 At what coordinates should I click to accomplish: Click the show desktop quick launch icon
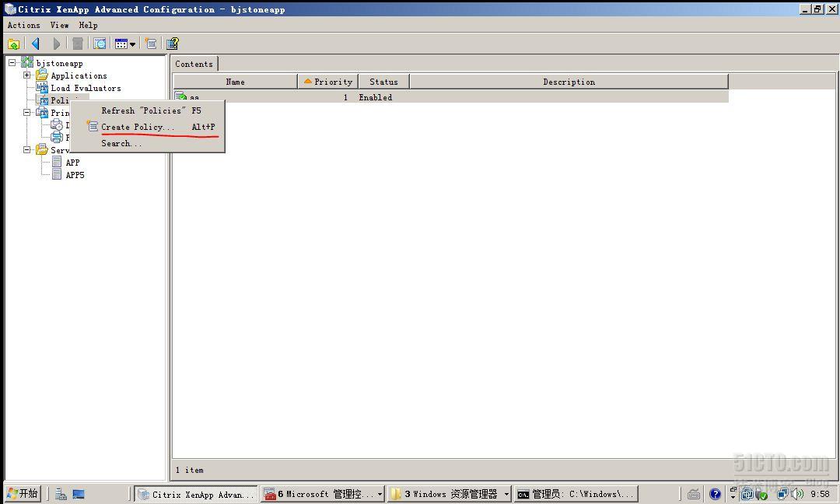[79, 494]
